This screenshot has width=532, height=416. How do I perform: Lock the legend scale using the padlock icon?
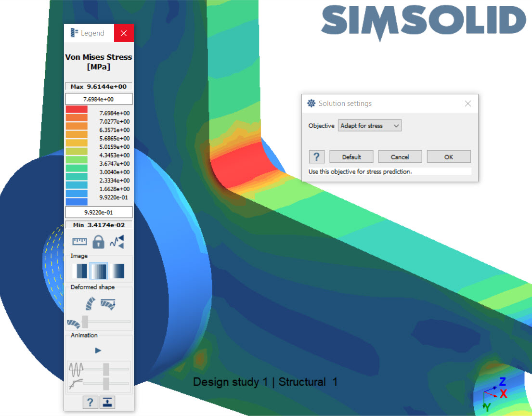[98, 241]
